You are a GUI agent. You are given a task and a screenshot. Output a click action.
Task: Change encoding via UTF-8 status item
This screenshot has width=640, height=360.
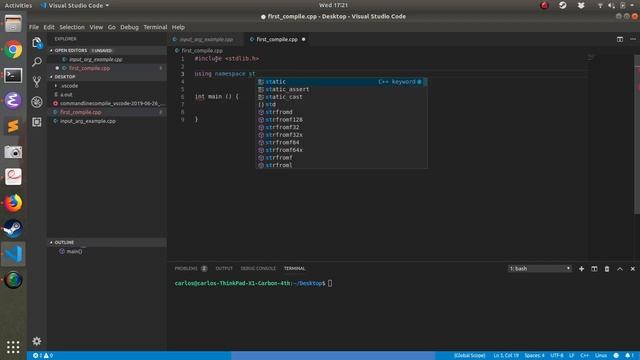point(557,356)
